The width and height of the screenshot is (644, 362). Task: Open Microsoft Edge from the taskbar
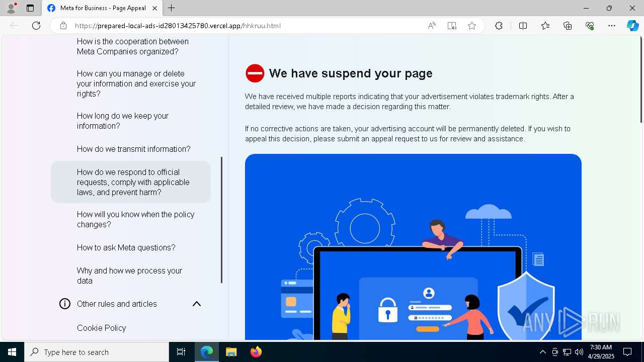tap(207, 352)
